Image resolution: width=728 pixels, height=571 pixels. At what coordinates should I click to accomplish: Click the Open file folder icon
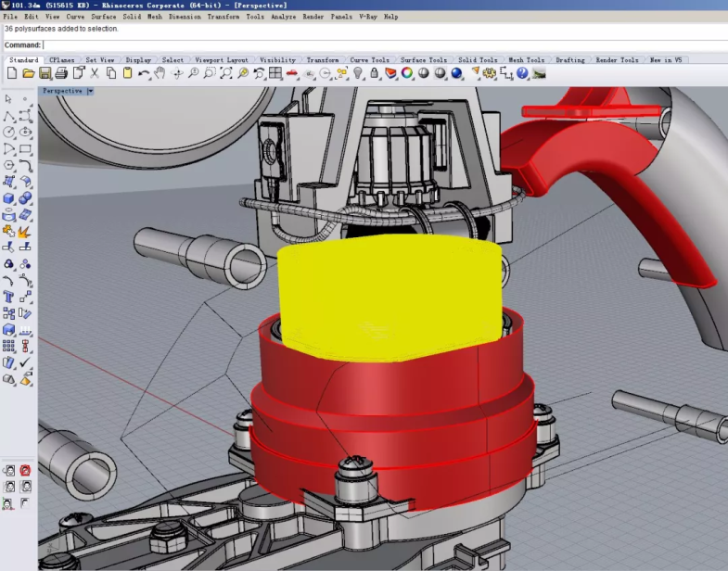point(28,73)
